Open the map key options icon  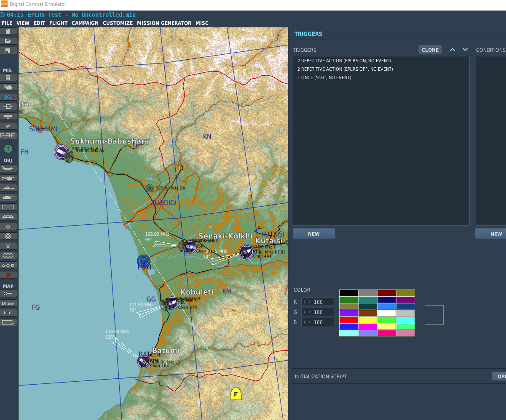point(8,293)
